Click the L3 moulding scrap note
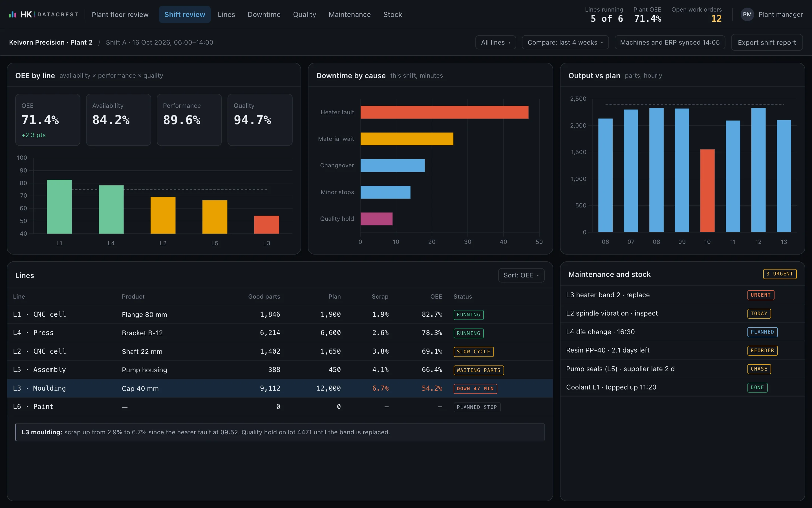 [280, 432]
